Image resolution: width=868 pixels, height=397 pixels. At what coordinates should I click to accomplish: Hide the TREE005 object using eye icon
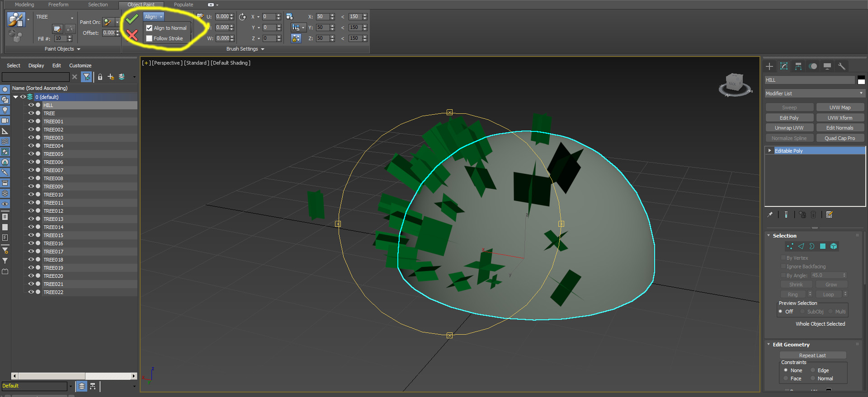[x=31, y=154]
